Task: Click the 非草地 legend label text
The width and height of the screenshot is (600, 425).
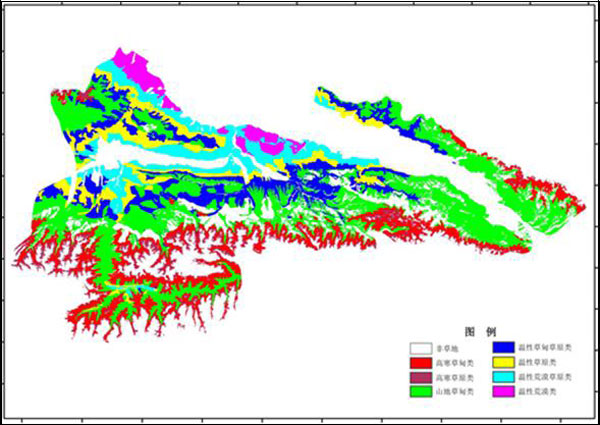Action: coord(453,347)
